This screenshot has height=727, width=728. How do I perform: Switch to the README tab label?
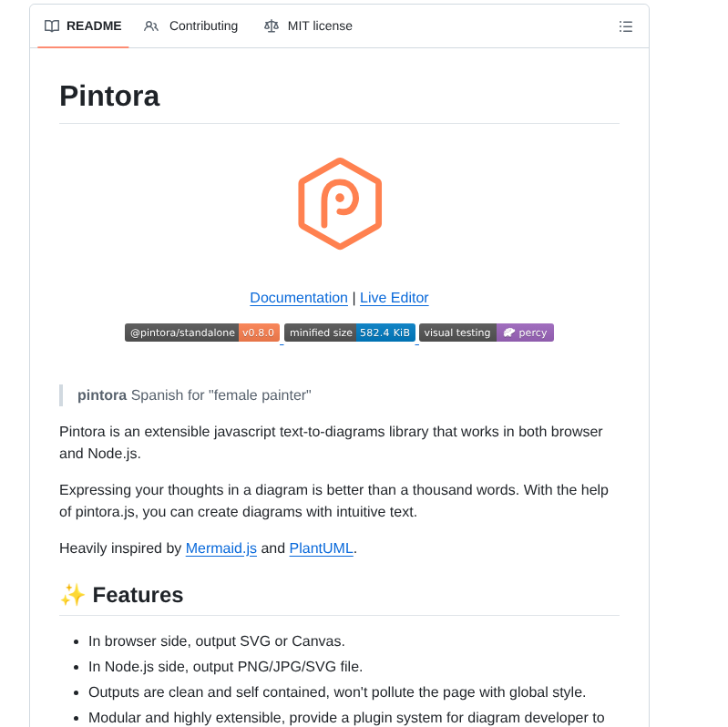(94, 26)
